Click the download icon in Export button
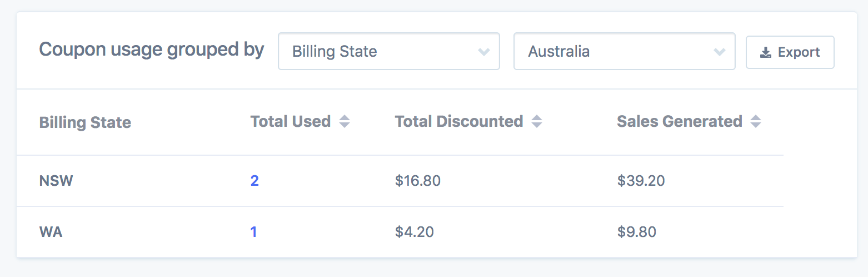 [x=766, y=53]
